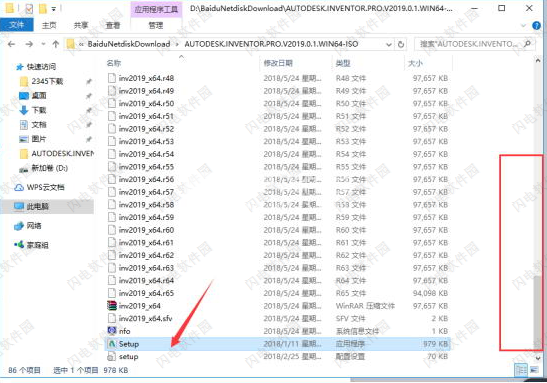This screenshot has height=383, width=547.
Task: Expand the address bar history dropdown
Action: [389, 44]
